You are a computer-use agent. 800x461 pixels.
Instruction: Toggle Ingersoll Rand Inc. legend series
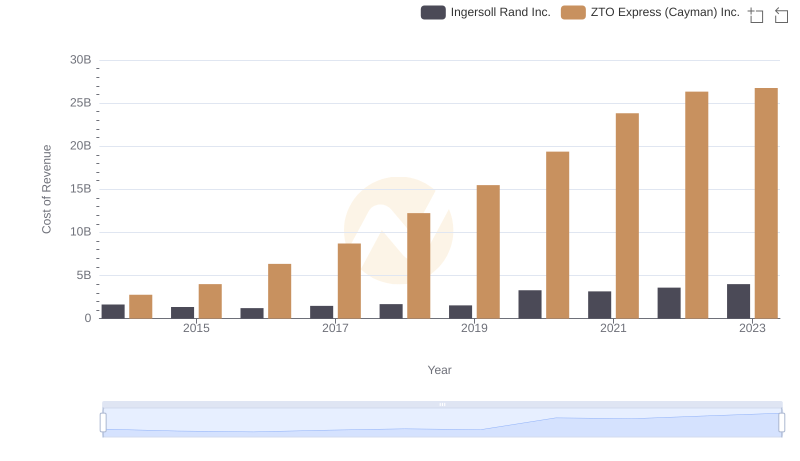point(486,12)
